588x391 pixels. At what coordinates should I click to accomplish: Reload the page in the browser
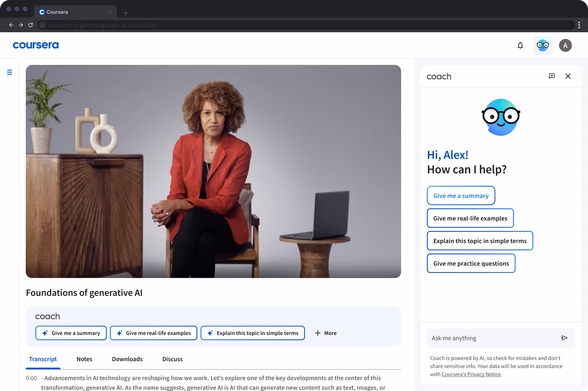point(31,25)
